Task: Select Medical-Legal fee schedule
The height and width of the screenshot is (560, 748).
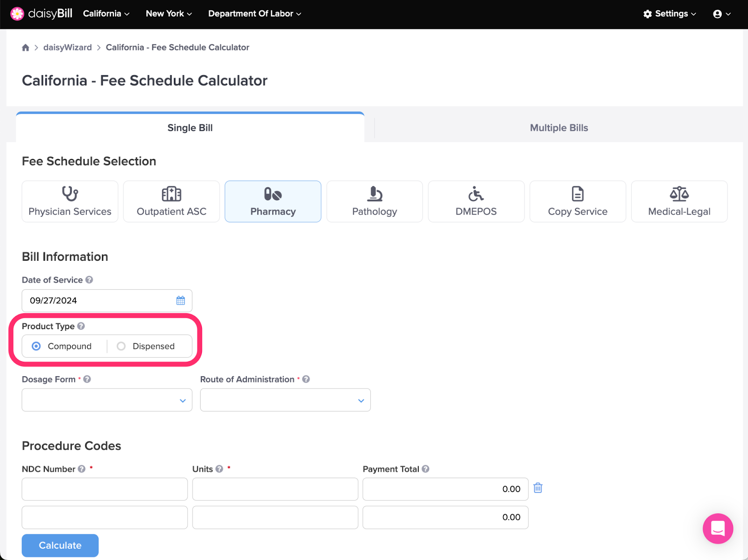Action: (679, 201)
